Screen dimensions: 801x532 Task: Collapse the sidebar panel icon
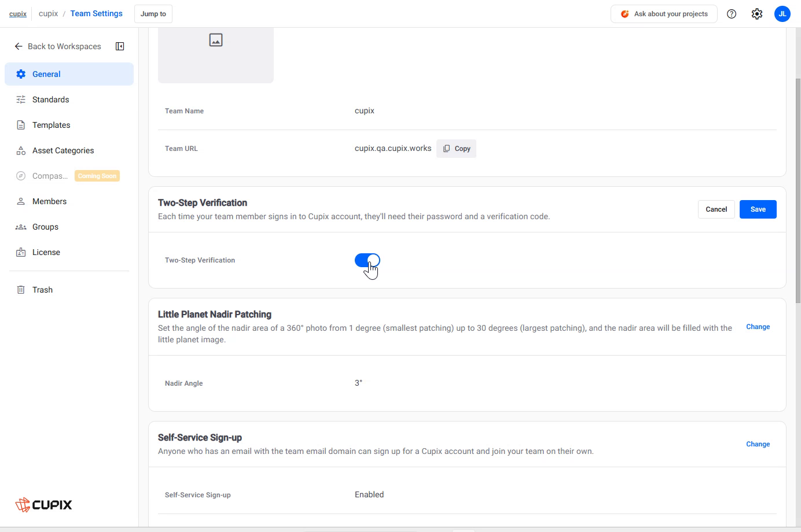(x=120, y=46)
